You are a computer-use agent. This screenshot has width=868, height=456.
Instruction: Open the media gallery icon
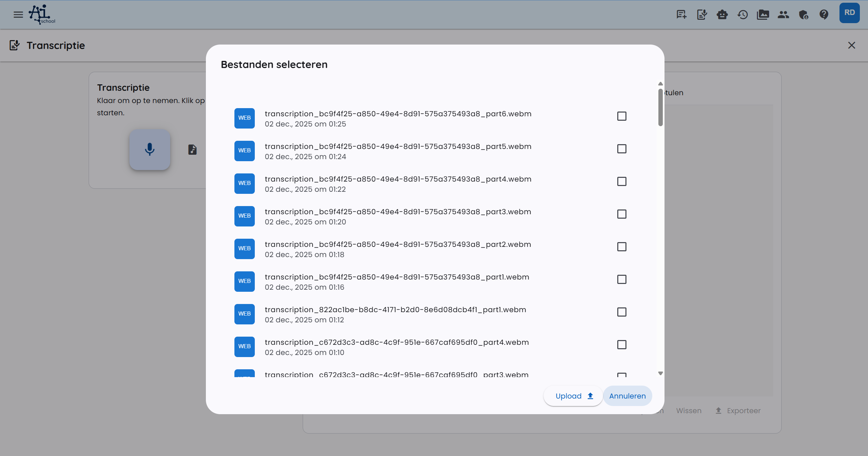[763, 15]
